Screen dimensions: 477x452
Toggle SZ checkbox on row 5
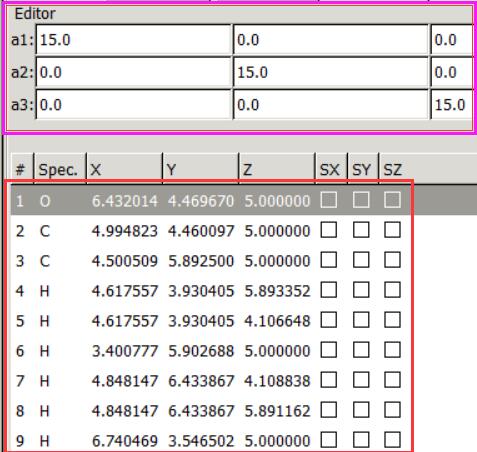pyautogui.click(x=392, y=320)
